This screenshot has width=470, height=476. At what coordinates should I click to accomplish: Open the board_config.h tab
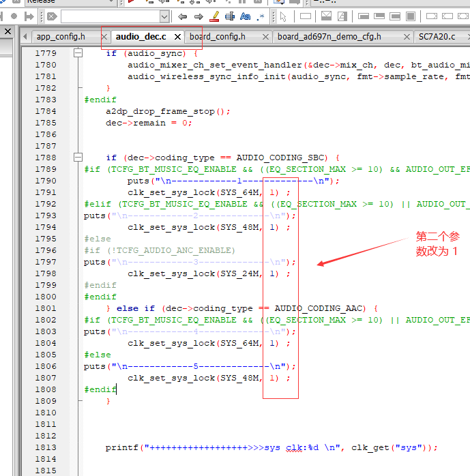(218, 37)
